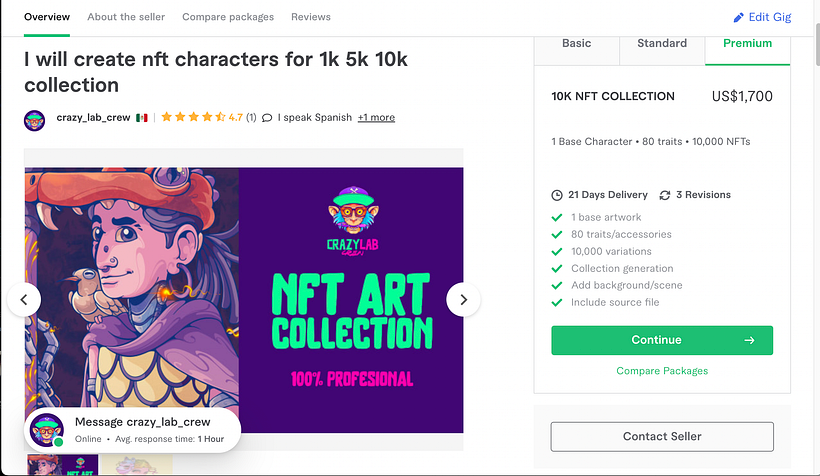Click the crazy_lab_crew seller avatar
The width and height of the screenshot is (820, 476).
click(35, 121)
